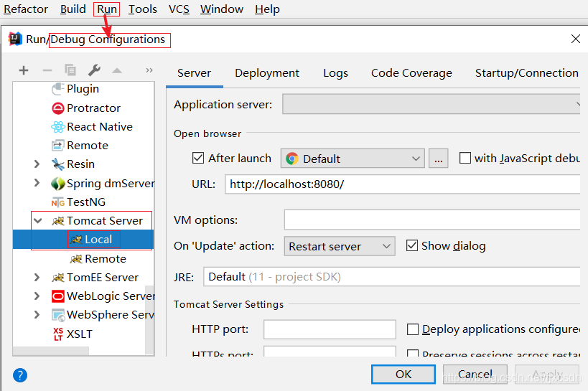Select the Protractor icon in tree

click(57, 108)
